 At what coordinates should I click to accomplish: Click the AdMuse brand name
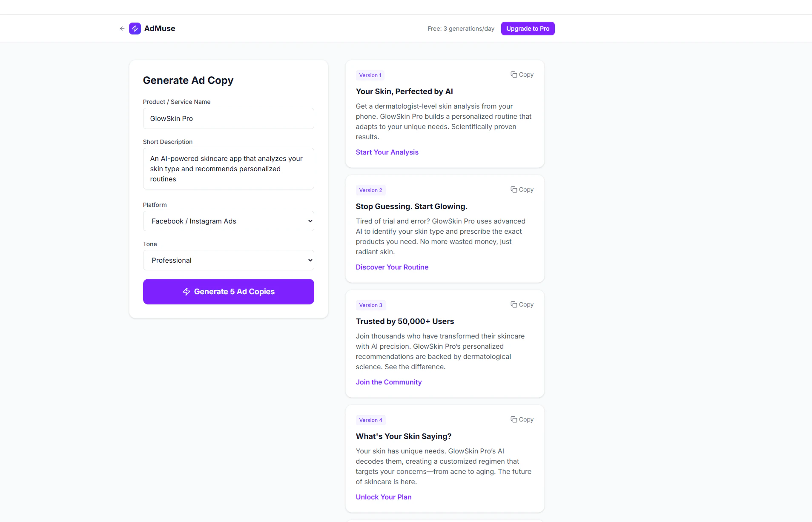[160, 29]
